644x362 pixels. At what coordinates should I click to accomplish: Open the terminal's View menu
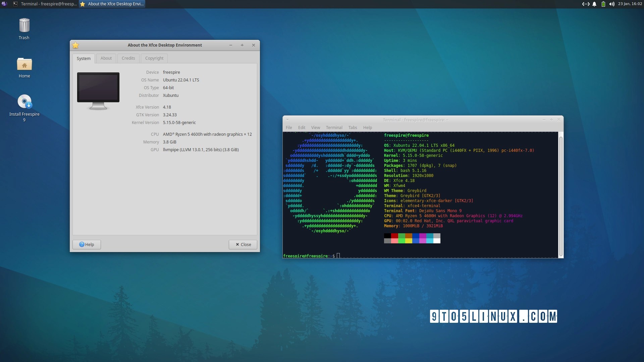[315, 128]
